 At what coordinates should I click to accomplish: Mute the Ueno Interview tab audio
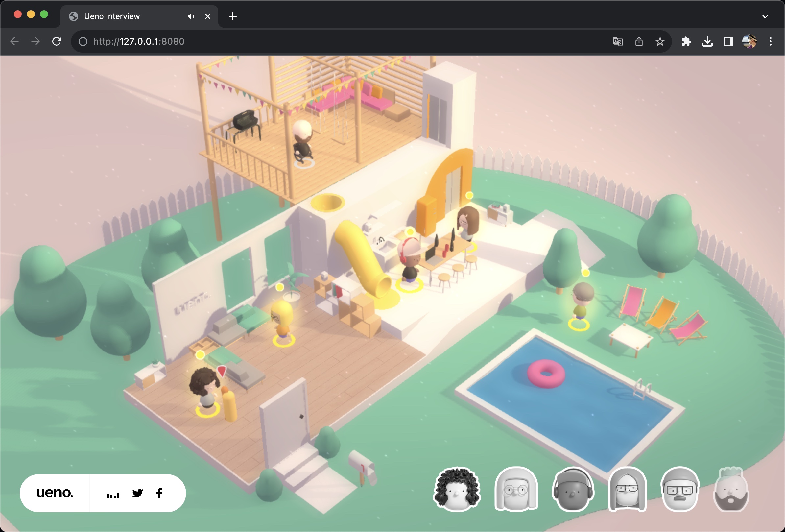coord(191,16)
